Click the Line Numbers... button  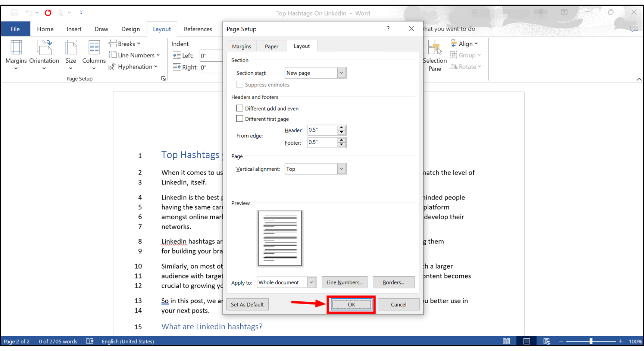(344, 282)
